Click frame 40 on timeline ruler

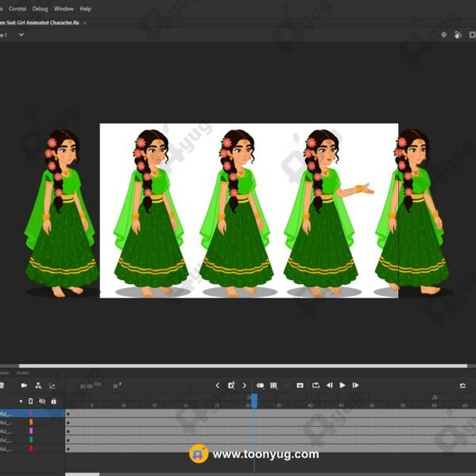point(310,405)
